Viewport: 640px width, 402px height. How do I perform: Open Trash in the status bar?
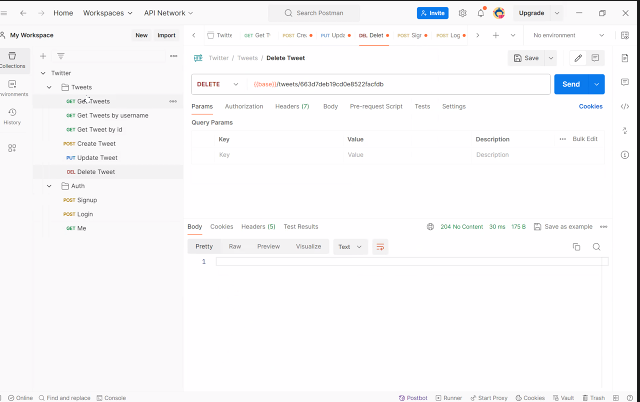[x=594, y=398]
